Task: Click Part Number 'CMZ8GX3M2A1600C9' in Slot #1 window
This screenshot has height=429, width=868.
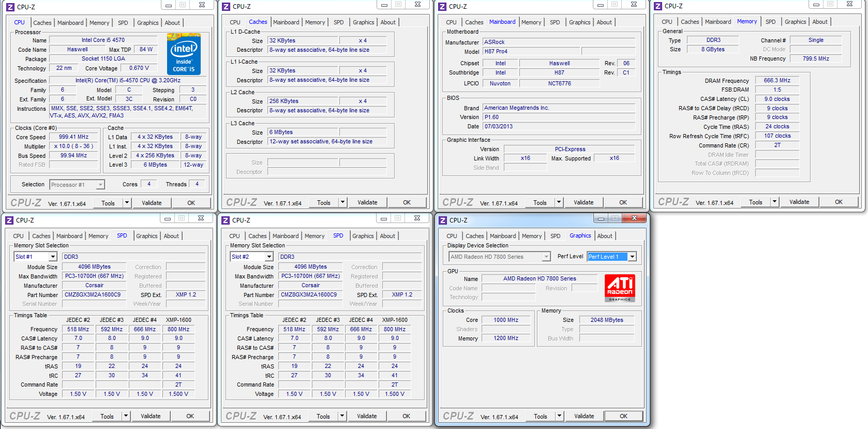Action: (x=95, y=295)
